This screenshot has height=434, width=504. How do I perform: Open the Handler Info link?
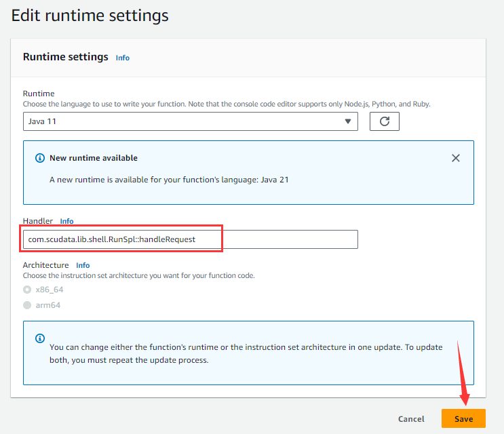66,221
